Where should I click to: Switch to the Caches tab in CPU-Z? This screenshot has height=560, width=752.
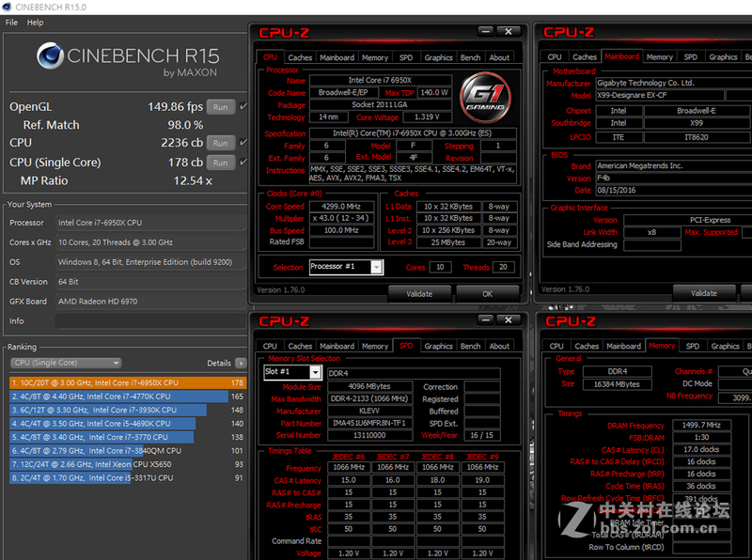click(300, 56)
